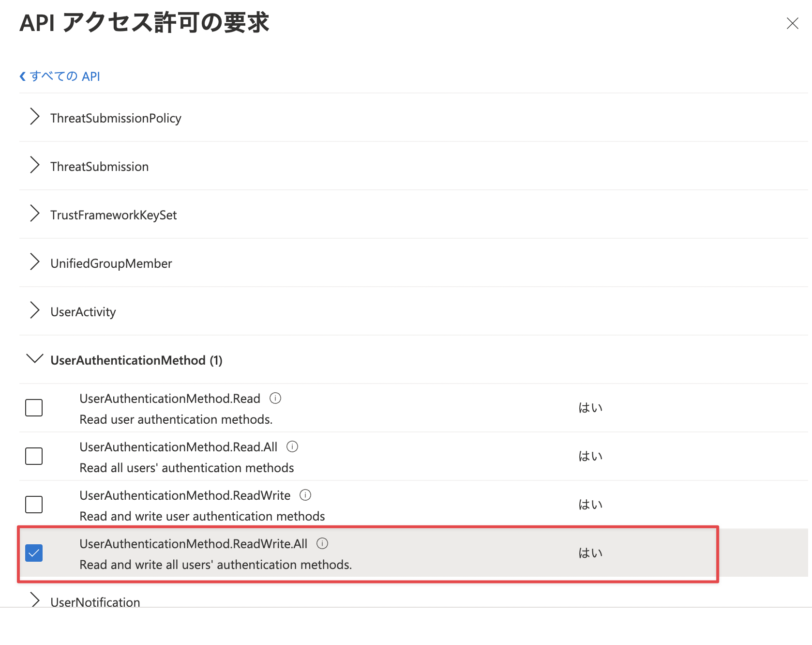Viewport: 812px width, 645px height.
Task: Click info icon beside UserAuthenticationMethod.ReadWrite
Action: click(305, 495)
